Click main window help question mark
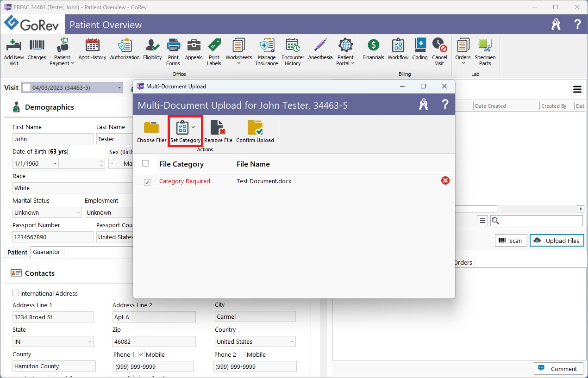 (x=577, y=24)
